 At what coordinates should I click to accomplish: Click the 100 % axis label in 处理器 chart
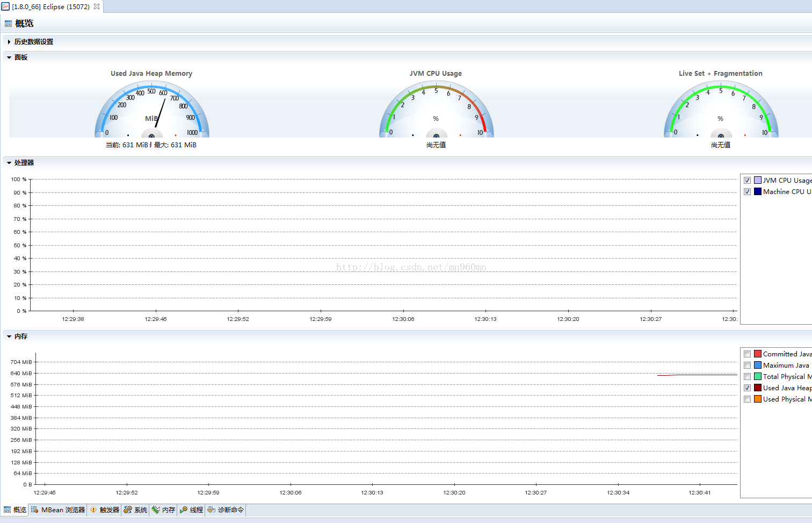click(x=19, y=180)
